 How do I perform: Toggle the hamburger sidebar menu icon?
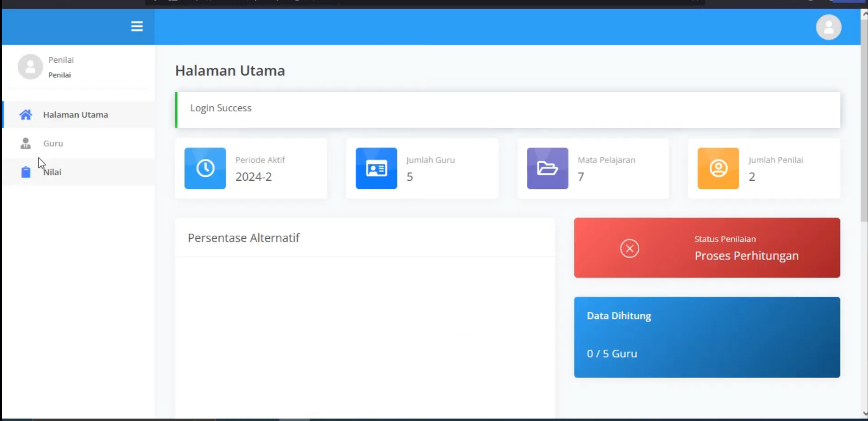click(137, 26)
